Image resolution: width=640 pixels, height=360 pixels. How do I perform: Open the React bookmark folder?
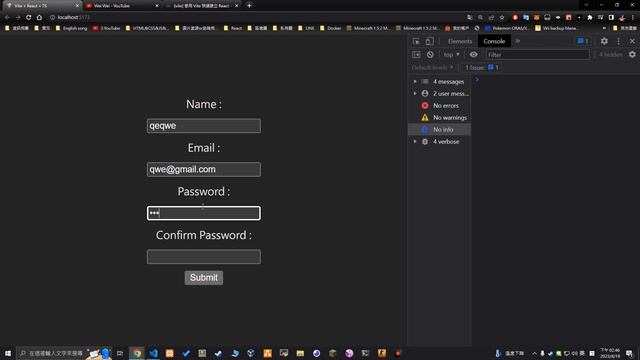point(233,28)
